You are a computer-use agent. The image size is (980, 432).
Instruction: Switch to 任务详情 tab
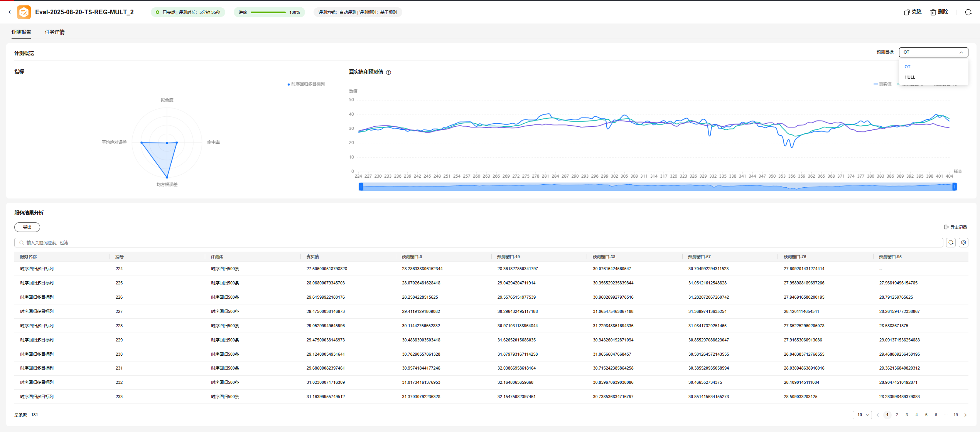(55, 32)
